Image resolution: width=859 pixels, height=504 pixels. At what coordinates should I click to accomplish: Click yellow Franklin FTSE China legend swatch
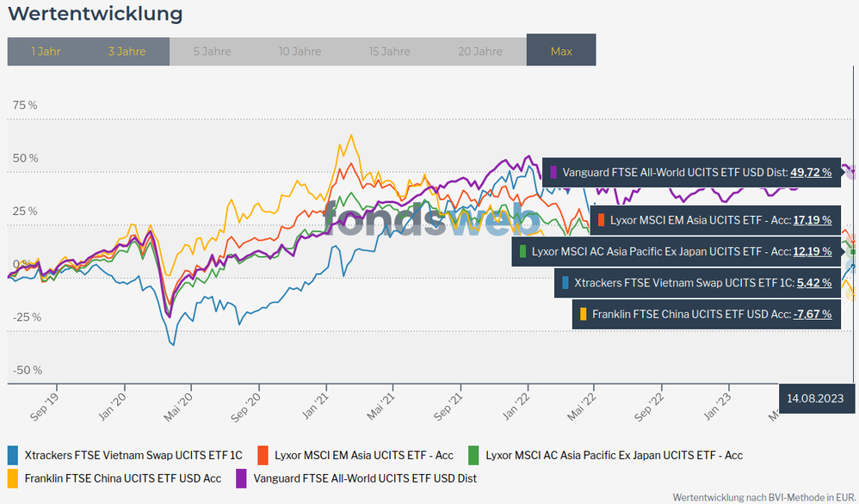(x=13, y=477)
